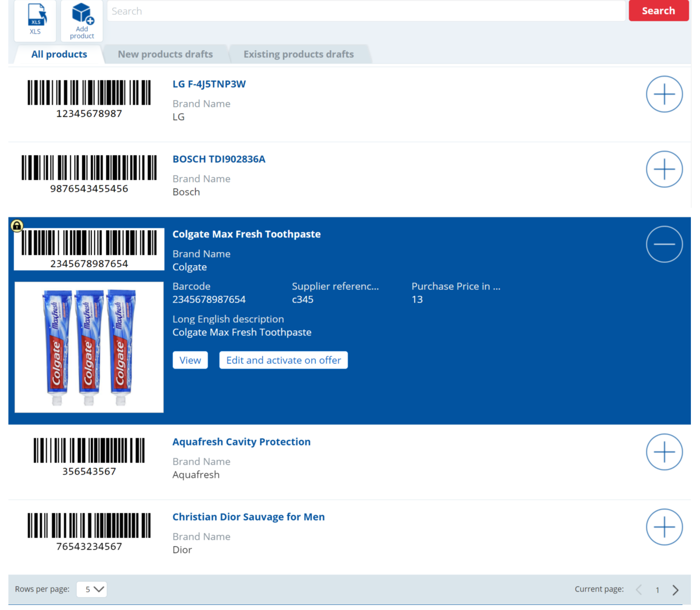The width and height of the screenshot is (700, 610).
Task: Click the barcode image 12345678987
Action: pyautogui.click(x=89, y=99)
